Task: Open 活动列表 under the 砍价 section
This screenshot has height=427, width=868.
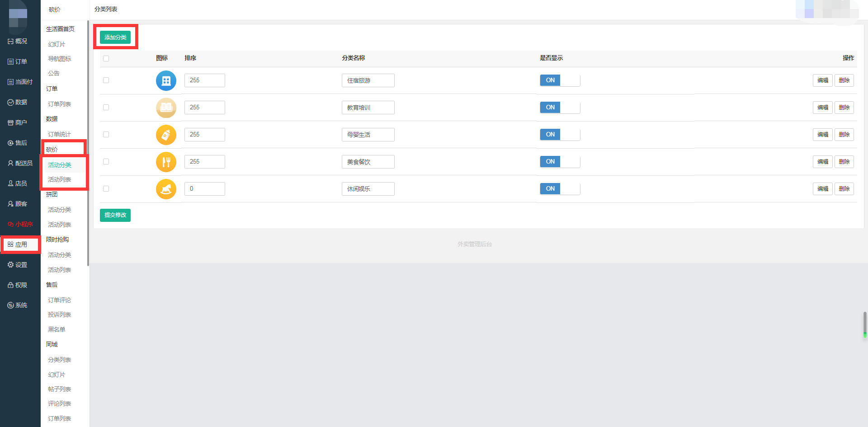Action: (x=60, y=179)
